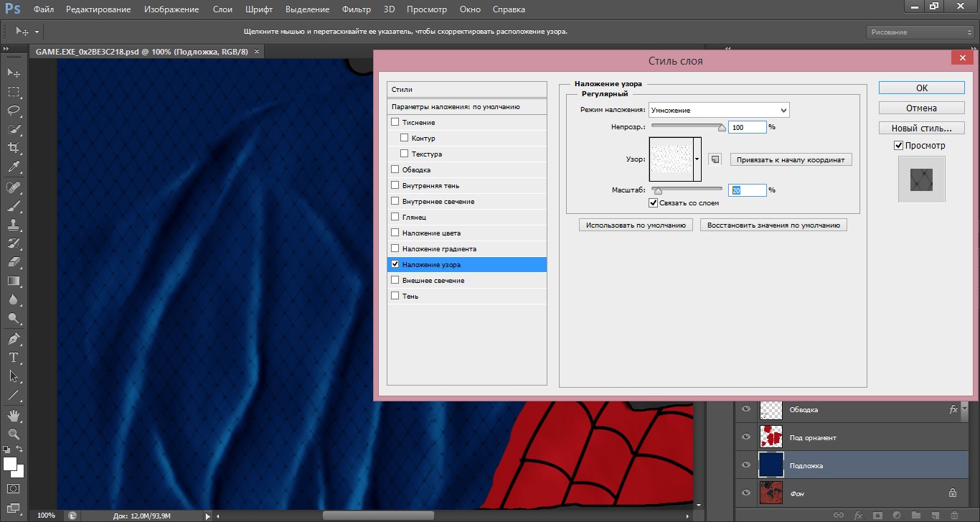
Task: Select the Quick Selection tool
Action: [x=14, y=129]
